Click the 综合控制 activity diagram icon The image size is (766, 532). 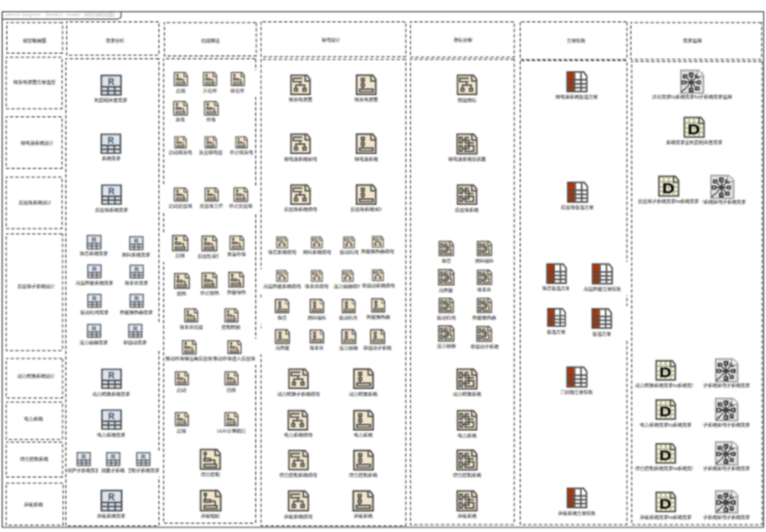(210, 460)
